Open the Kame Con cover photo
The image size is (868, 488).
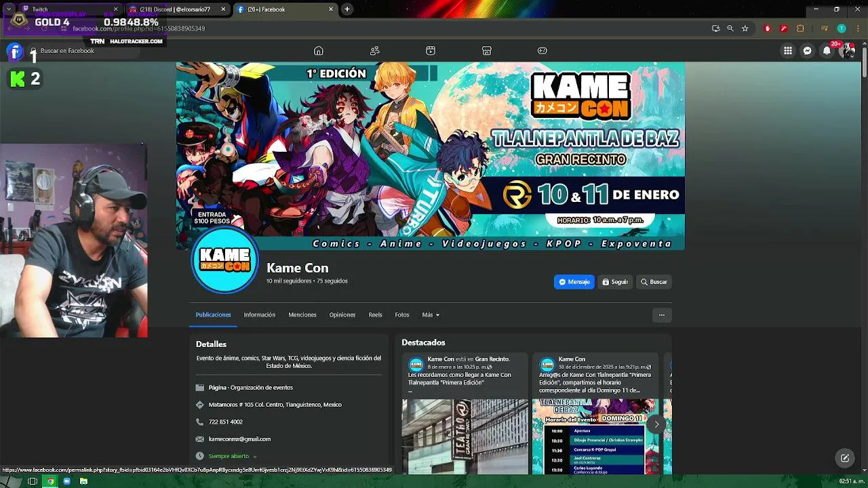[x=430, y=156]
